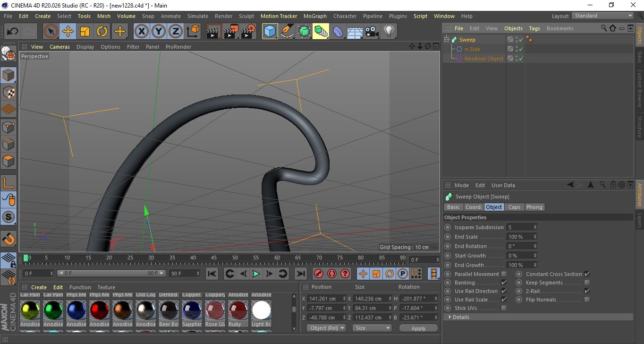Select the Ruby material swatch
644x344 pixels.
(238, 310)
